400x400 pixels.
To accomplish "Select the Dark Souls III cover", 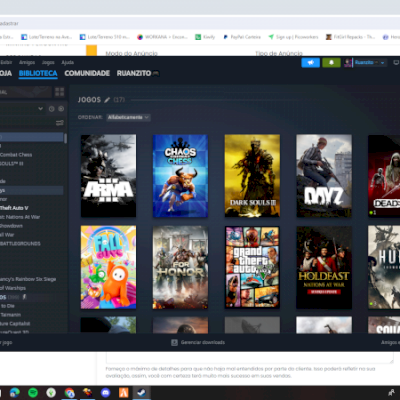I will coord(252,176).
